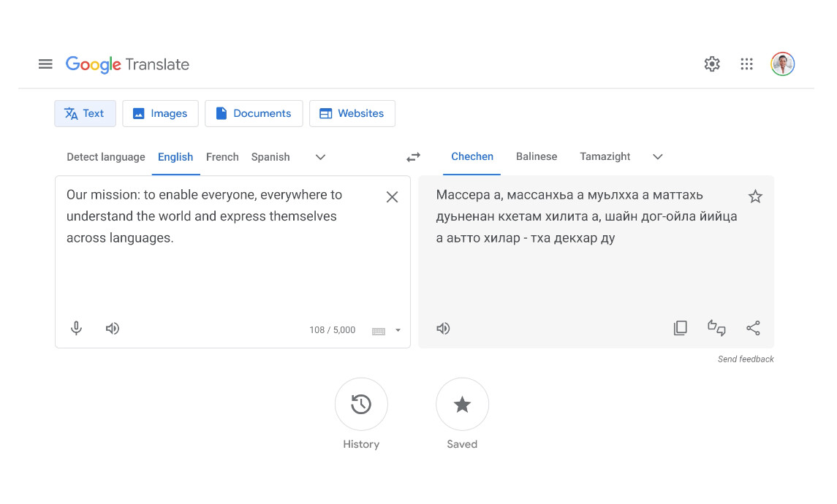
Task: Click the translated Chechen text
Action: point(587,216)
